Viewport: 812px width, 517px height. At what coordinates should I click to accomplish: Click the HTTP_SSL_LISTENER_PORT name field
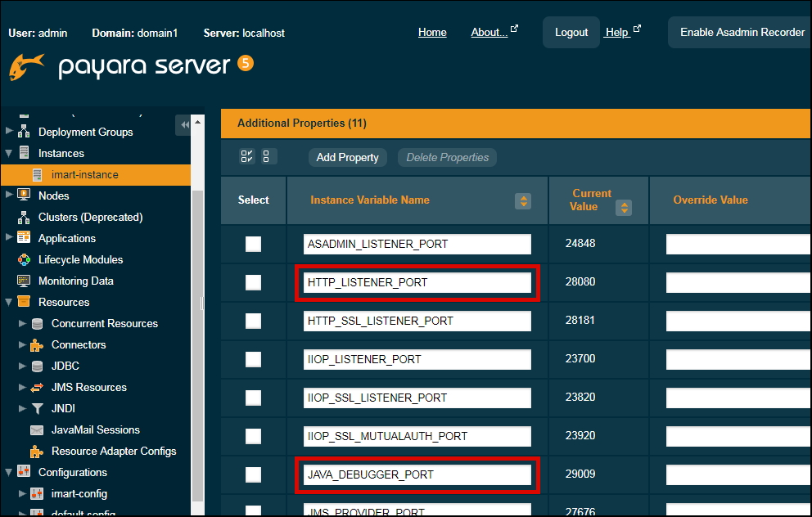417,321
